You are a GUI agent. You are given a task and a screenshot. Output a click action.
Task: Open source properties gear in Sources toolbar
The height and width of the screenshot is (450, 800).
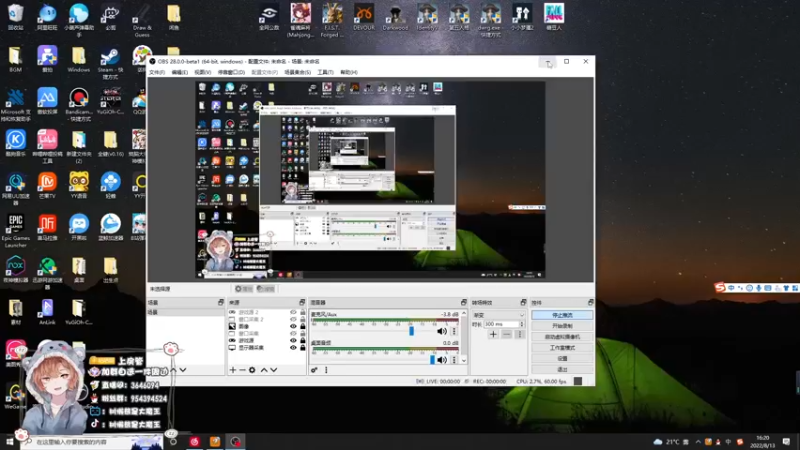coord(252,370)
